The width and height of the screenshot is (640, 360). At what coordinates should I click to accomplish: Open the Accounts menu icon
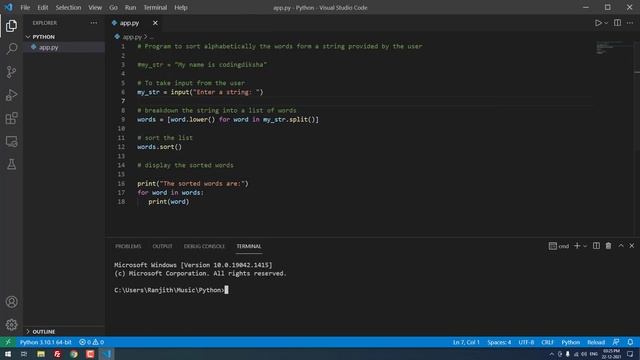point(11,302)
